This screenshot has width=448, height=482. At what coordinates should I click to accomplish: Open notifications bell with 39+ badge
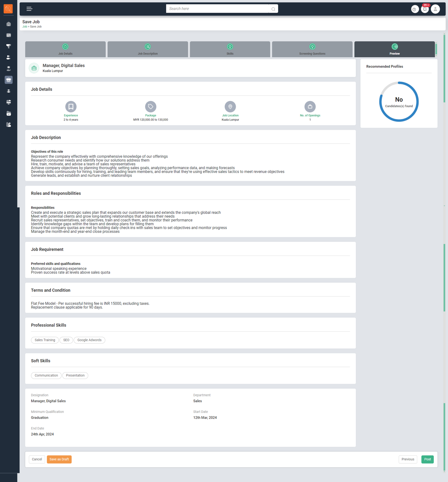[x=425, y=9]
